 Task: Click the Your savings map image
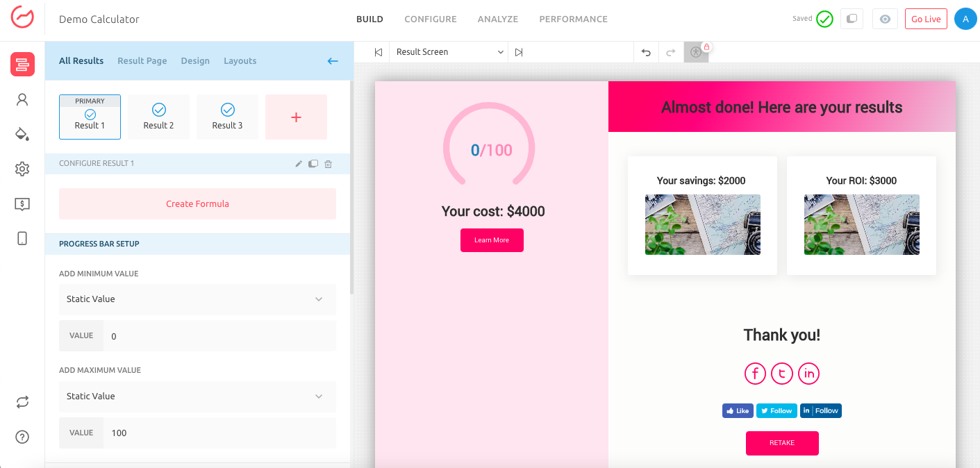pyautogui.click(x=703, y=224)
